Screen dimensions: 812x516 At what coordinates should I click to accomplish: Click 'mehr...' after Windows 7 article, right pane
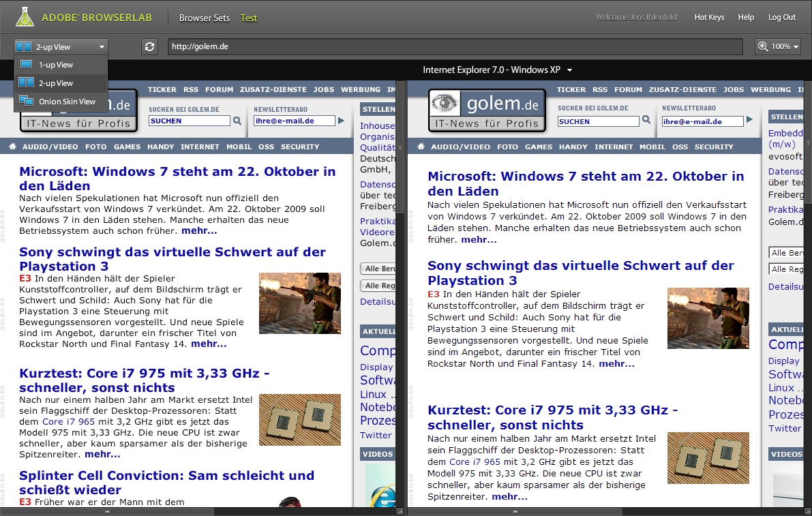479,240
